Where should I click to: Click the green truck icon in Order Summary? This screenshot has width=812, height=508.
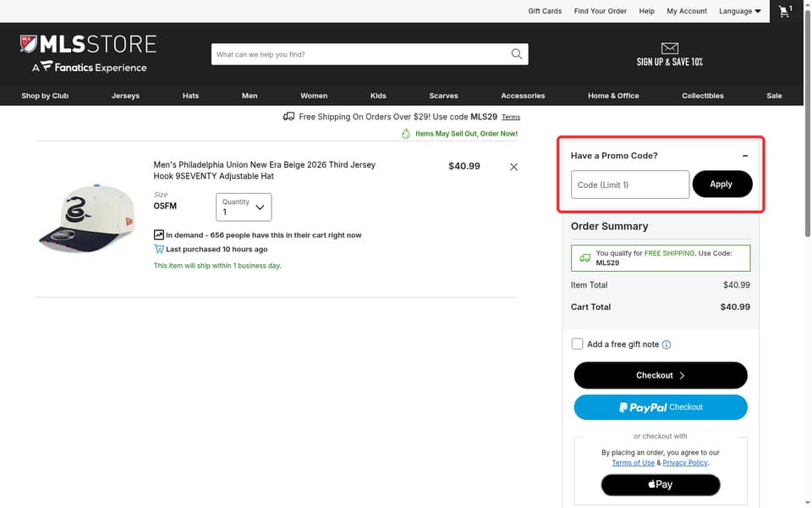[x=584, y=257]
